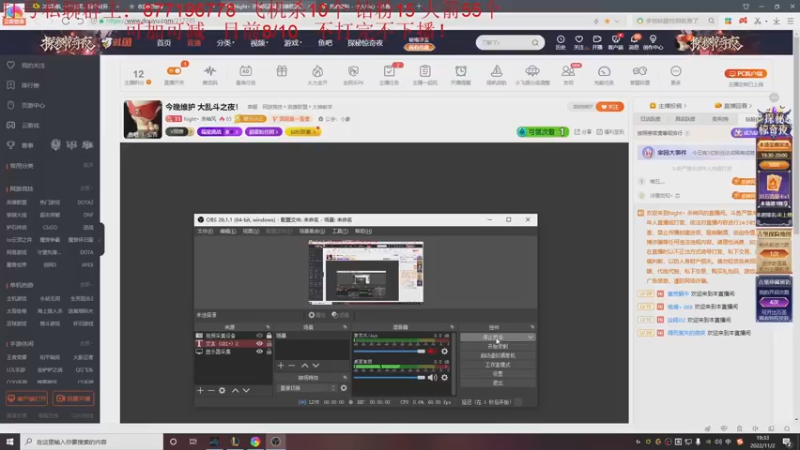Unmute the Mic/Aux red speaker icon
Screen dimensions: 800x450
point(432,351)
